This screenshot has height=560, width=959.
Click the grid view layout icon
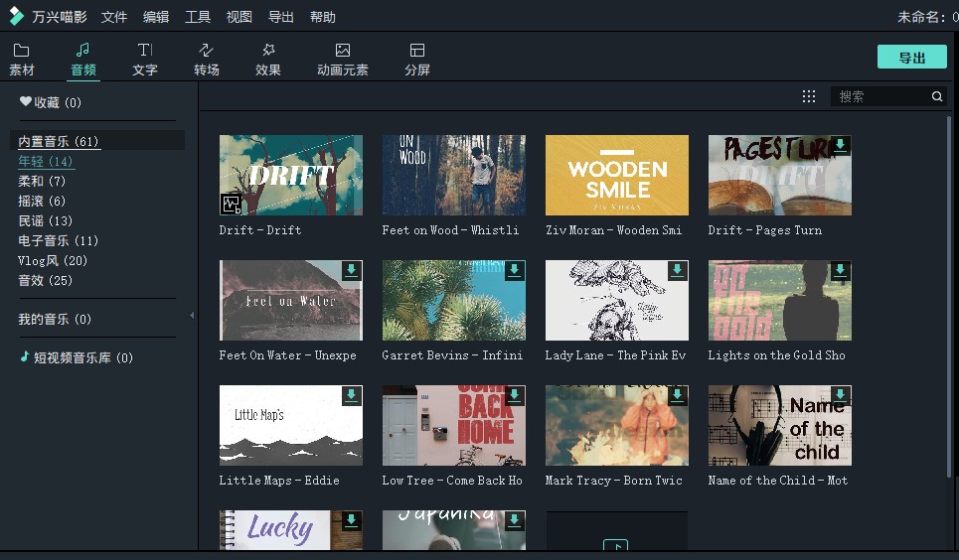(x=809, y=96)
